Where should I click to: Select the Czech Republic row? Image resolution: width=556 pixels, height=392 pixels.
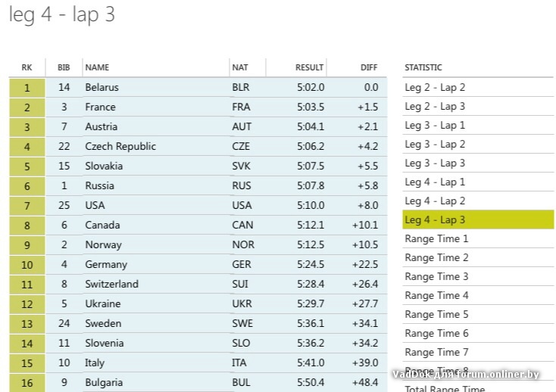tap(120, 147)
